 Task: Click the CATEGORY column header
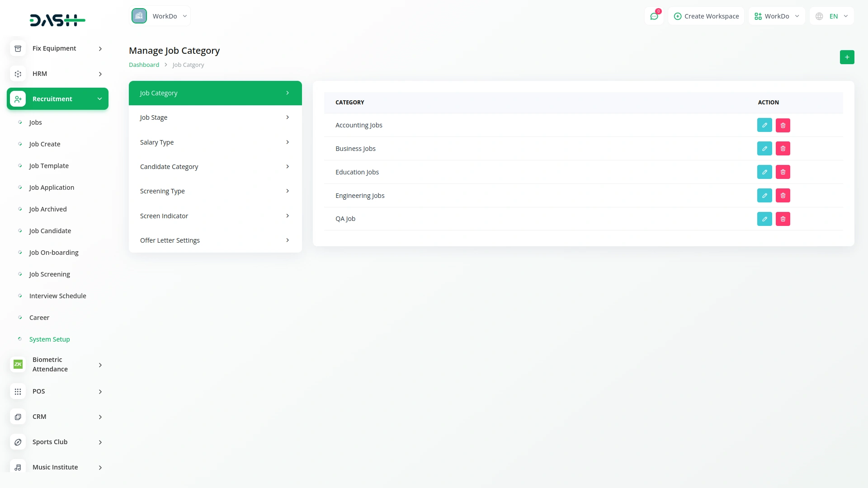pos(350,103)
